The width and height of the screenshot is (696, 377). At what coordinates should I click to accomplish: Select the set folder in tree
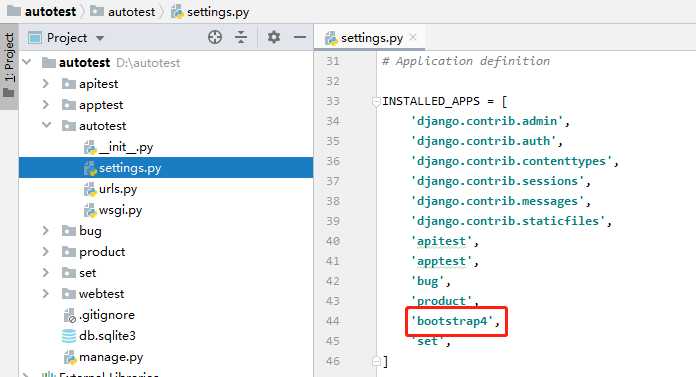(x=87, y=273)
